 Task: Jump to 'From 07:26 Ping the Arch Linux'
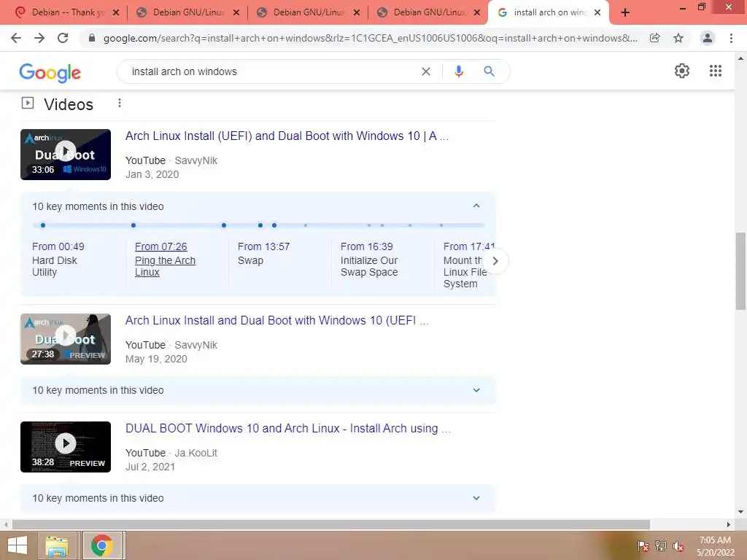pyautogui.click(x=165, y=259)
